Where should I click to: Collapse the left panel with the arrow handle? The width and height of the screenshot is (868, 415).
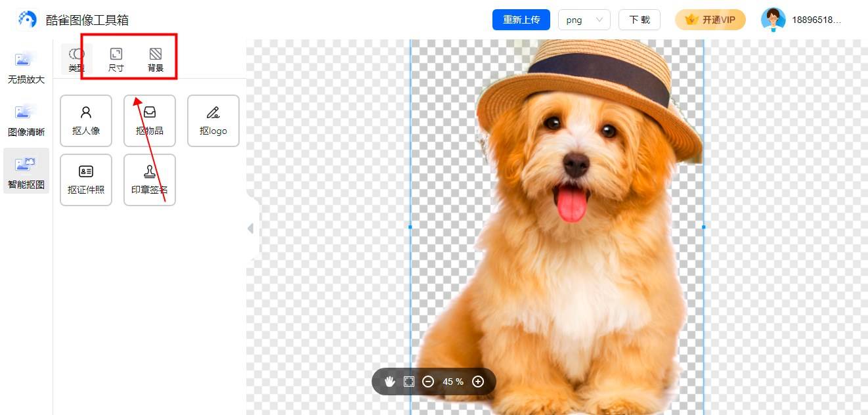pos(251,229)
